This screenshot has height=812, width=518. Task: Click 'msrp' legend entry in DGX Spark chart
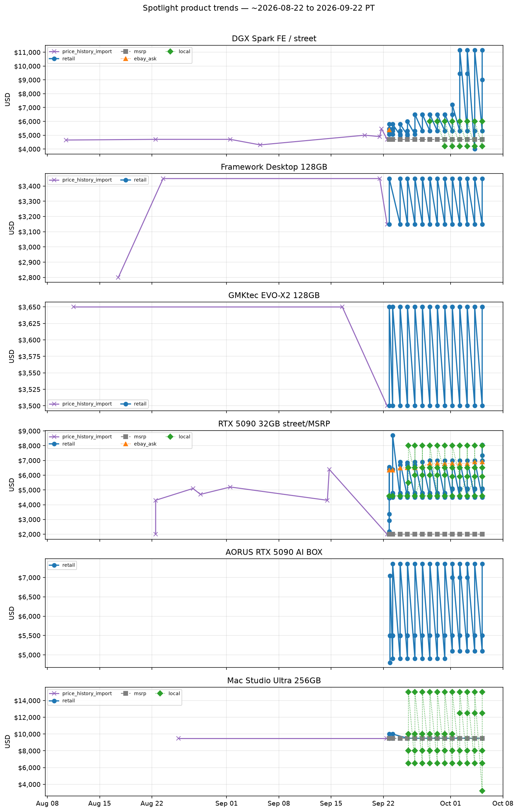point(134,51)
